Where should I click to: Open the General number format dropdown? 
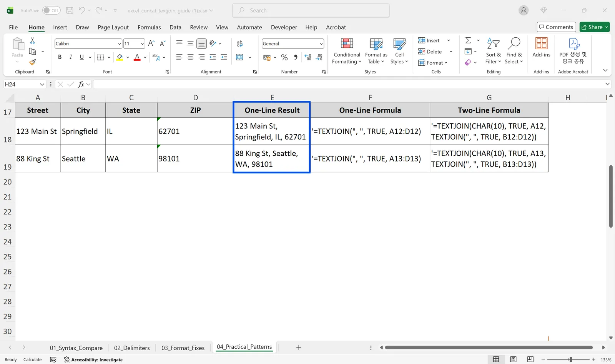point(321,44)
